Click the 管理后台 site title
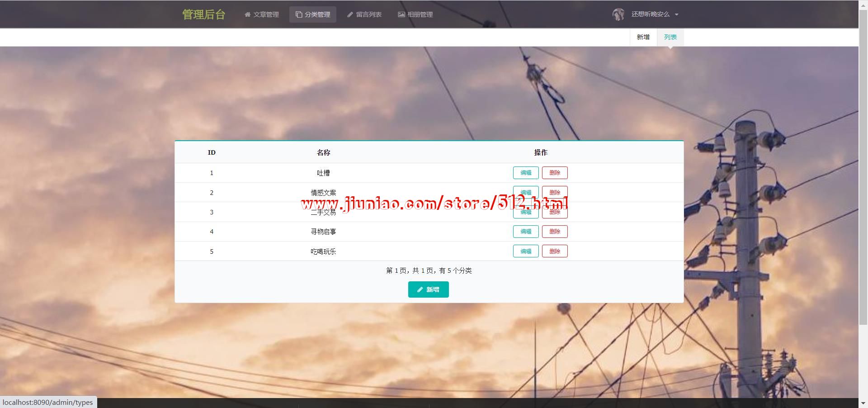Viewport: 868px width, 408px height. tap(204, 14)
